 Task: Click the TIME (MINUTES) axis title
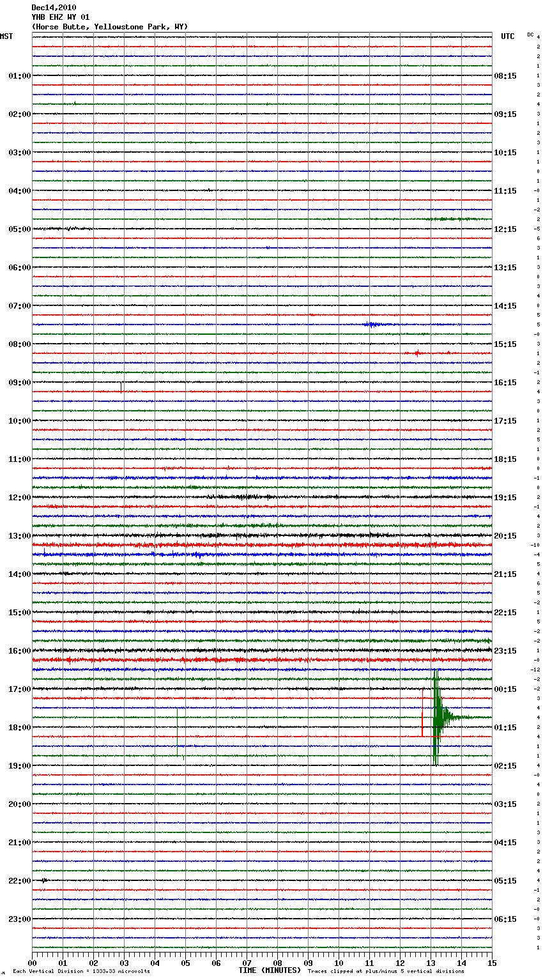click(x=270, y=970)
